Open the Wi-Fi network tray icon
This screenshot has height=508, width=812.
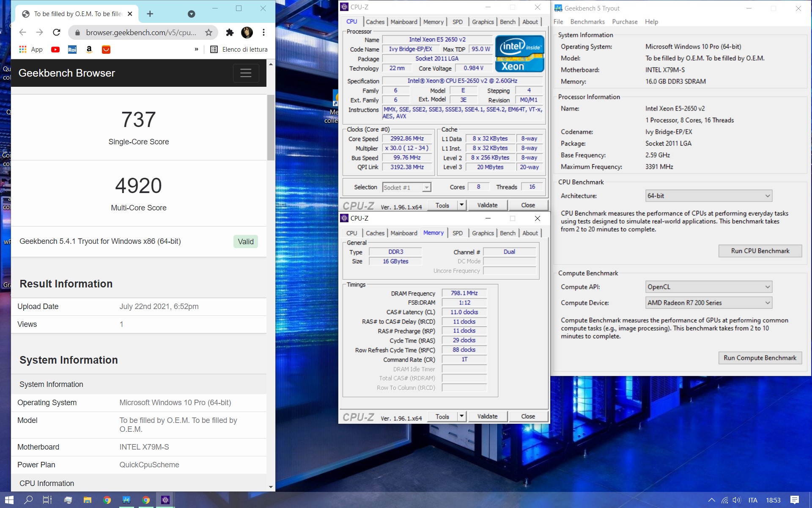coord(725,500)
